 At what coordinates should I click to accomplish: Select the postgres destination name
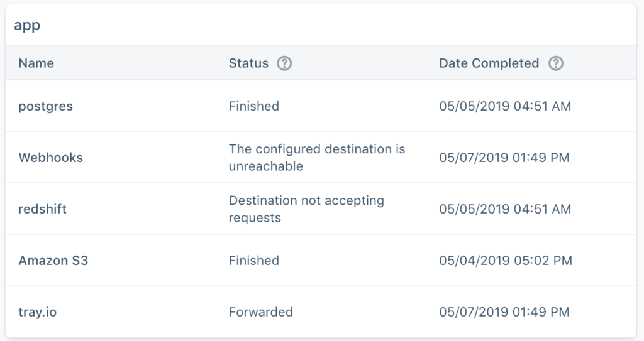[45, 106]
